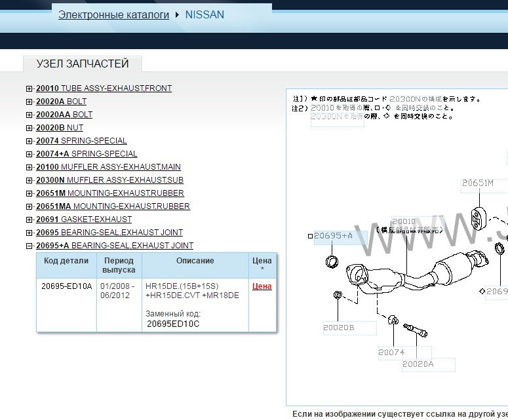Screen dimensions: 508x420
Task: Click the spring drawing above 20074
Action: point(393,320)
